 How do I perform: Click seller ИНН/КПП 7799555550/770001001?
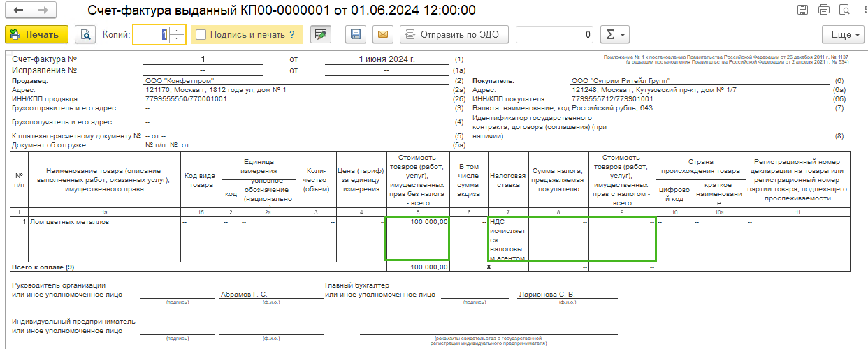(x=186, y=99)
